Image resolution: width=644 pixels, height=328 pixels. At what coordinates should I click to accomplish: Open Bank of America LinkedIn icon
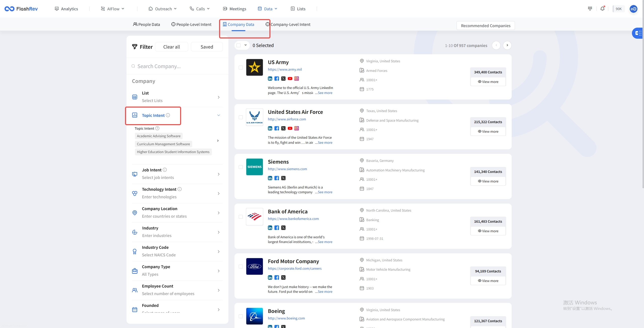click(x=270, y=228)
